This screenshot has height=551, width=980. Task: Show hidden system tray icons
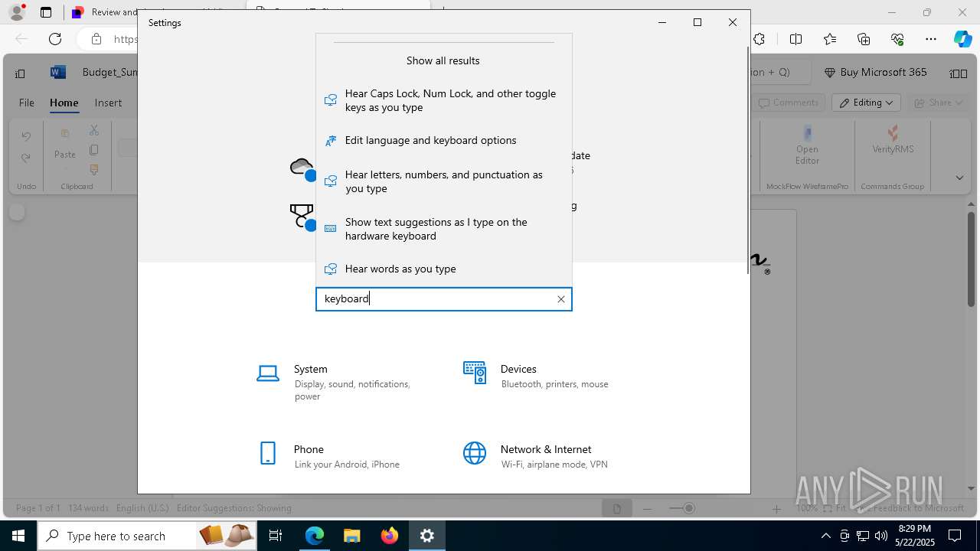[x=825, y=536]
